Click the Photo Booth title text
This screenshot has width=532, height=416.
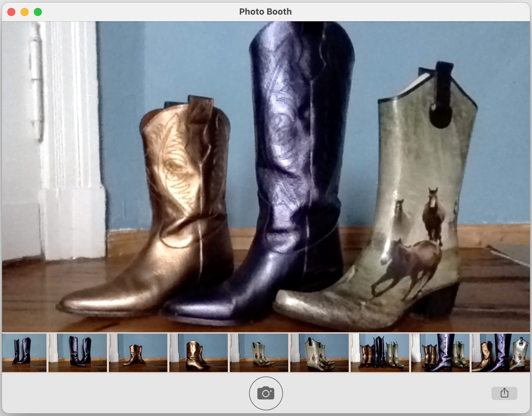(265, 12)
